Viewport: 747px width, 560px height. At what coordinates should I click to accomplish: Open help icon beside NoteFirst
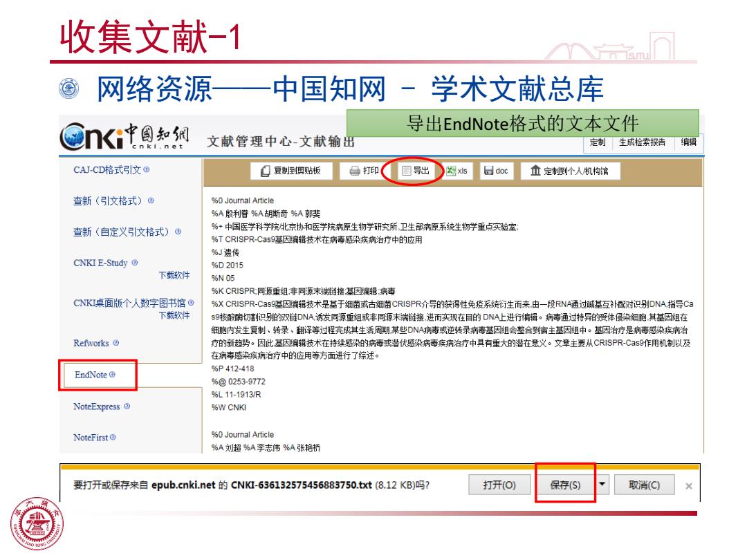coord(113,437)
